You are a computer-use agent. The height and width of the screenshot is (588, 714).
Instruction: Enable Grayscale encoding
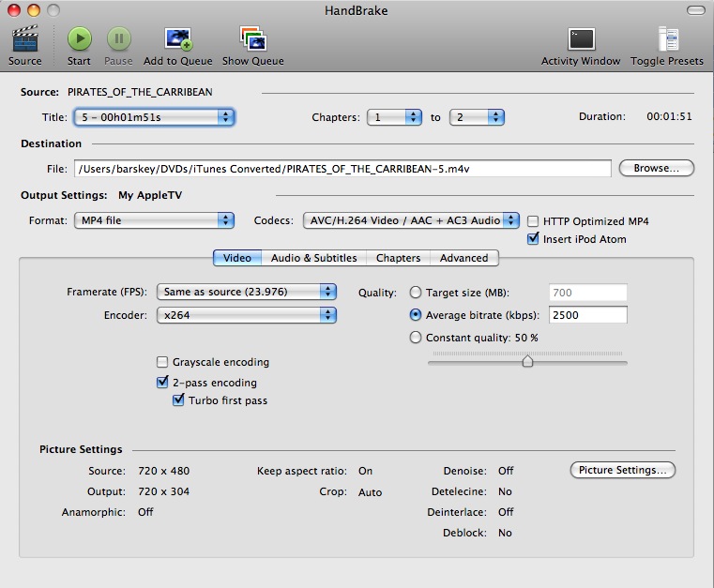coord(162,362)
